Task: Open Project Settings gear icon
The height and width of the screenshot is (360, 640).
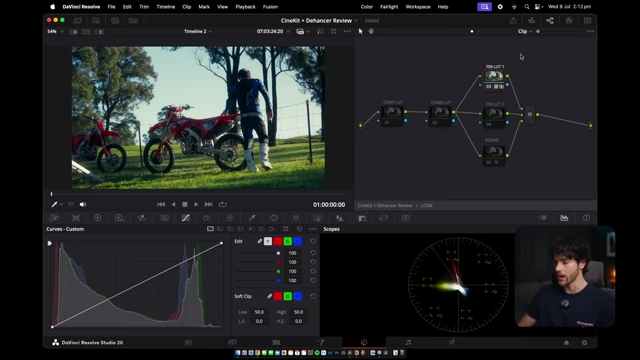Action: point(584,343)
